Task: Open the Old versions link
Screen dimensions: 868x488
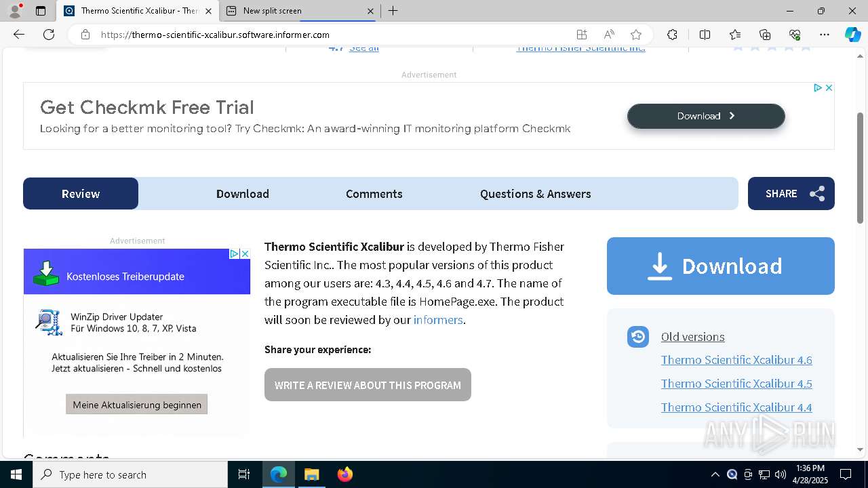Action: click(692, 337)
